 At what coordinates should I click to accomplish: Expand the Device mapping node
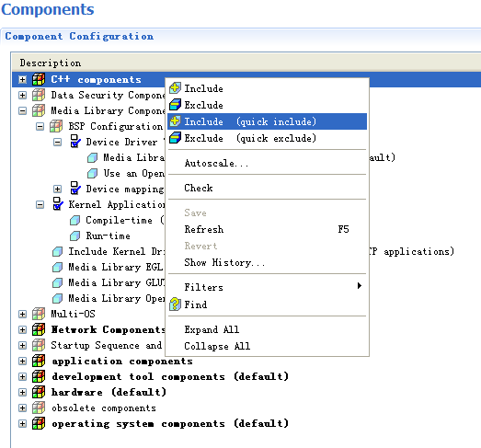click(x=57, y=190)
